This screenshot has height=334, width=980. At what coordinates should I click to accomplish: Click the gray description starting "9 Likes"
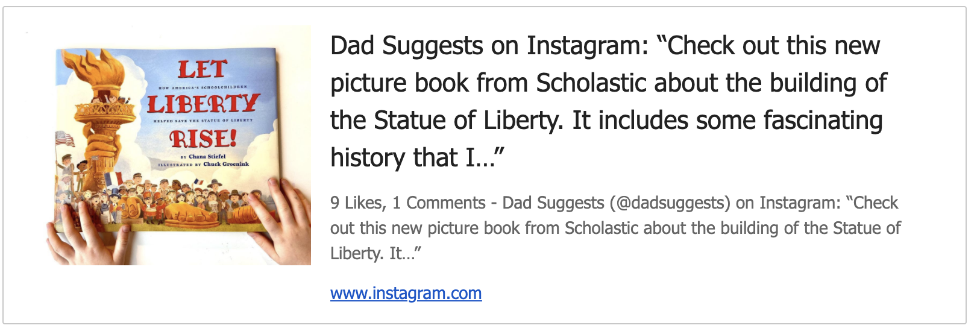615,228
